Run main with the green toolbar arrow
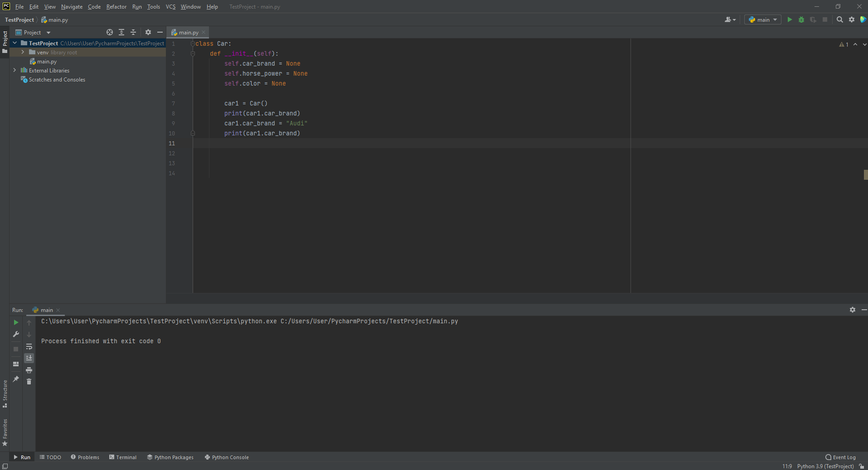868x470 pixels. click(x=790, y=19)
